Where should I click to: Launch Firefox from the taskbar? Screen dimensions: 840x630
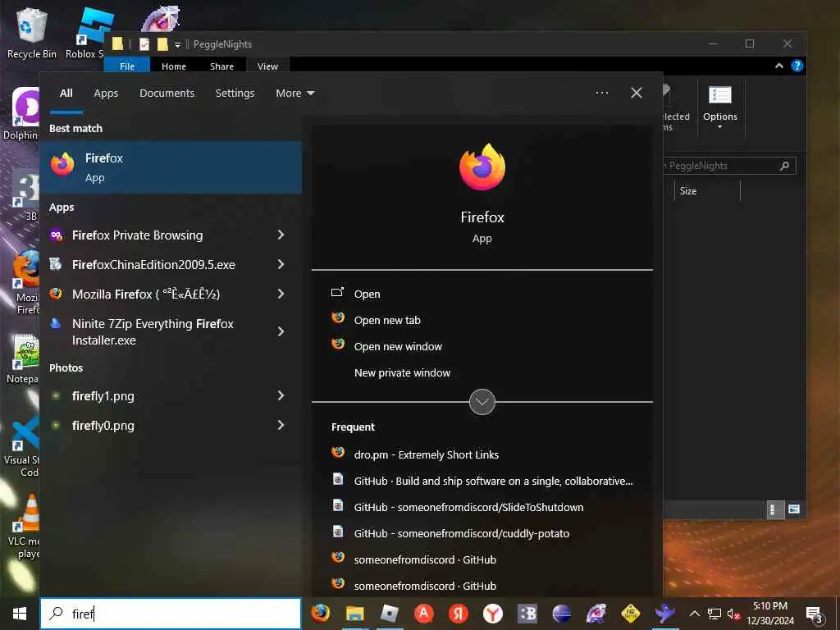coord(321,614)
